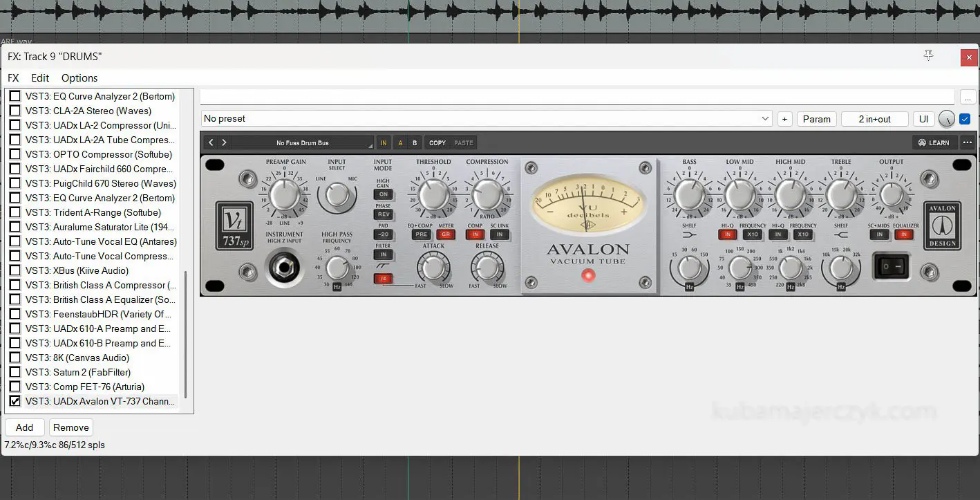Screen dimensions: 980x500
Task: Open the Edit menu
Action: [40, 78]
